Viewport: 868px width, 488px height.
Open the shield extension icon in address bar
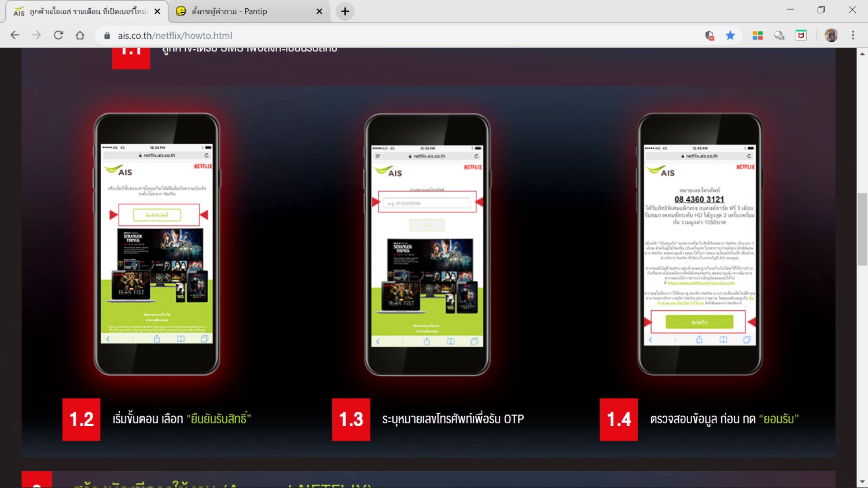click(x=709, y=35)
